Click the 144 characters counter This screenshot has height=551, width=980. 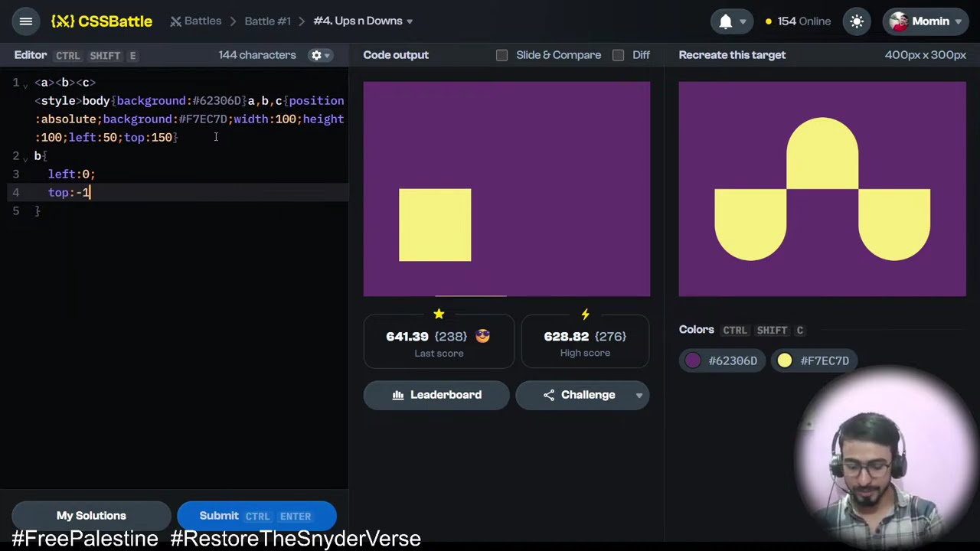(257, 55)
